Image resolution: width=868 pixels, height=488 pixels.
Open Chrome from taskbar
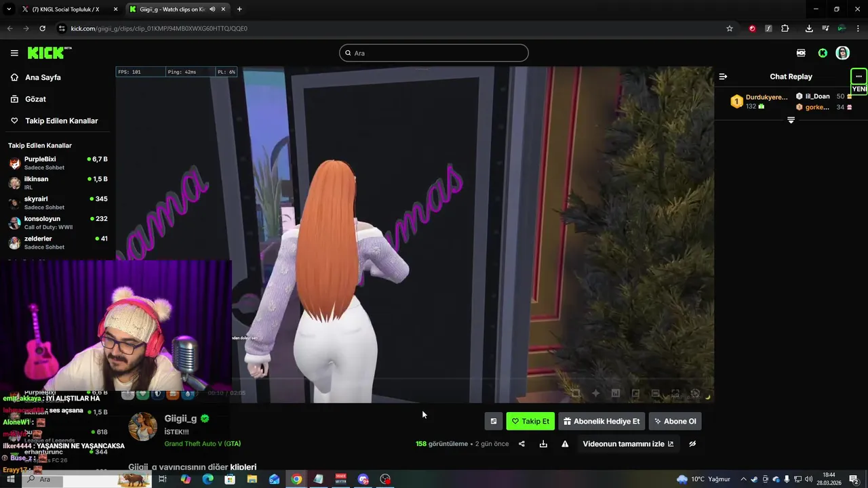click(x=296, y=479)
